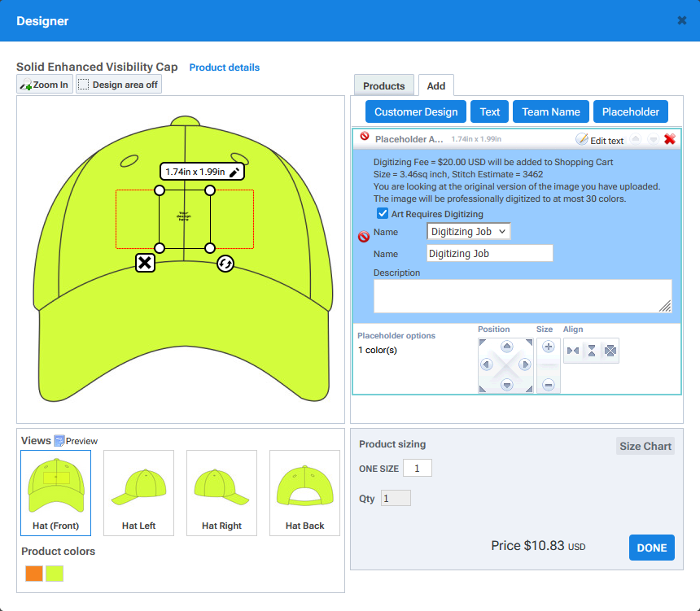Screen dimensions: 700x611
Task: Click the pencil icon beside the 1.74in x 1.99in label
Action: tap(234, 172)
